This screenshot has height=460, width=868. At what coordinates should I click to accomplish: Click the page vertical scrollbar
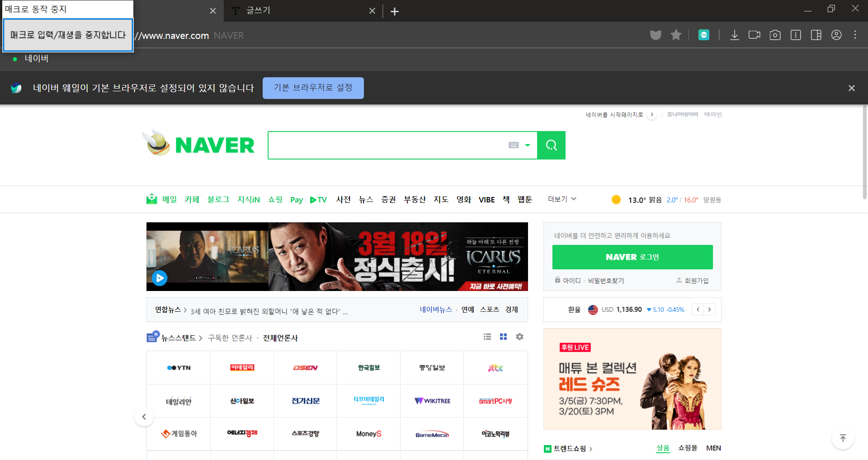point(864,152)
